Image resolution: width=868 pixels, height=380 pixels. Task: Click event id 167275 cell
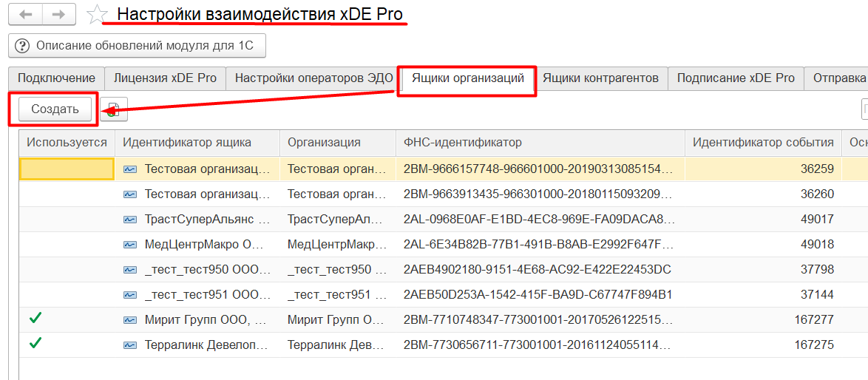coord(763,345)
